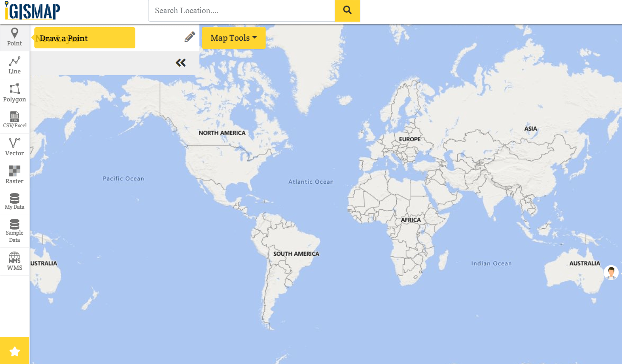Click the pencil edit icon
Screen dimensions: 622x364
pos(190,37)
